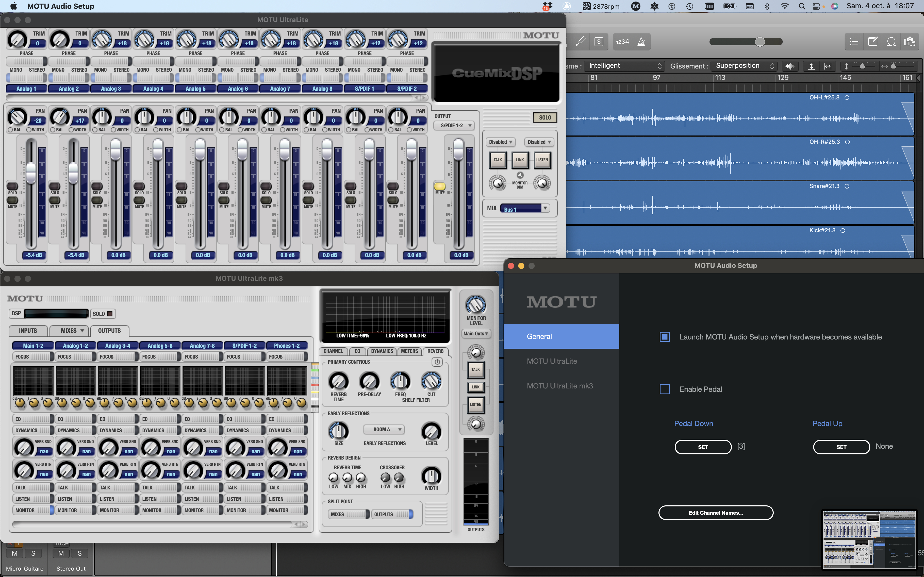Open Spotlight search in the menu bar
This screenshot has height=577, width=924.
pyautogui.click(x=802, y=6)
